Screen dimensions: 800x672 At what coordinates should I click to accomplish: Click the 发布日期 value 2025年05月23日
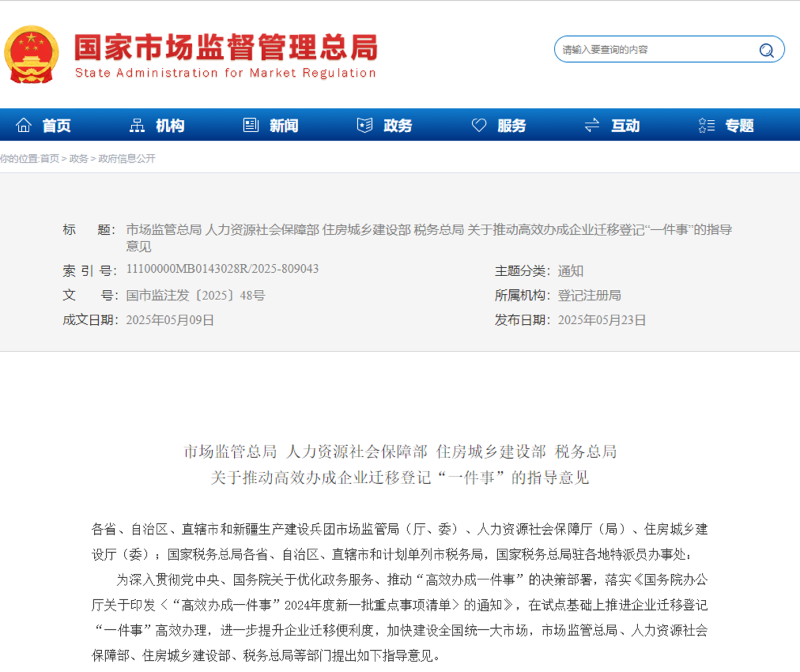(x=602, y=320)
